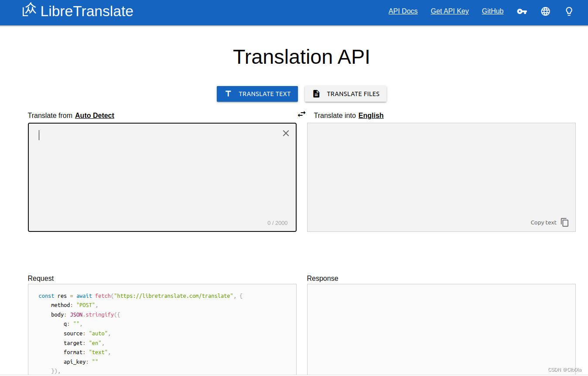Image resolution: width=588 pixels, height=376 pixels.
Task: Click the 'Request' heading label
Action: tap(41, 278)
